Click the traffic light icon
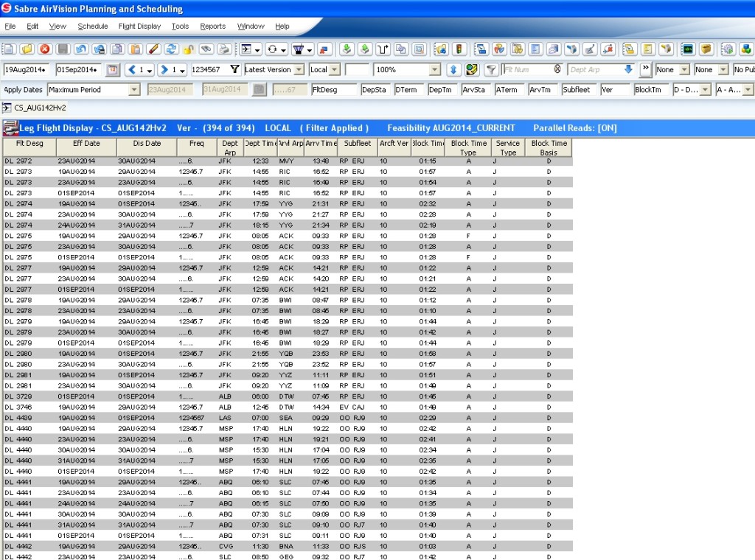Screen dimensions: 755x560 pos(459,49)
